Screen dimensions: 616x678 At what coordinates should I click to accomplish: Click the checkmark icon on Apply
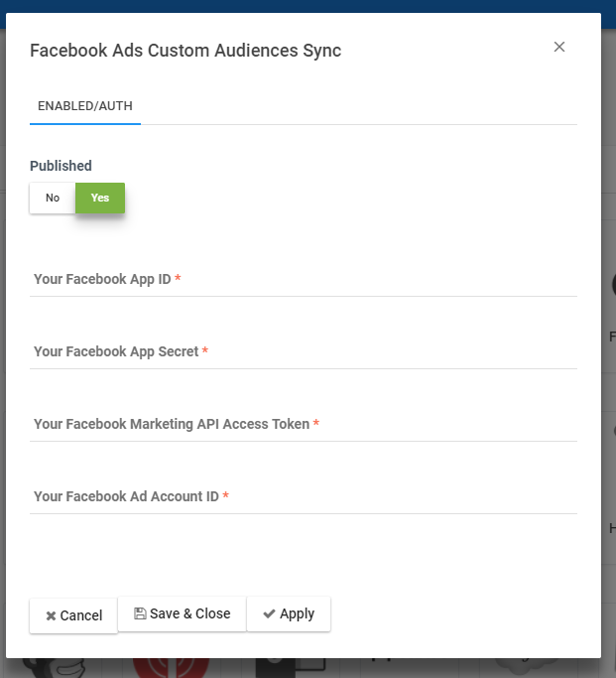point(269,613)
